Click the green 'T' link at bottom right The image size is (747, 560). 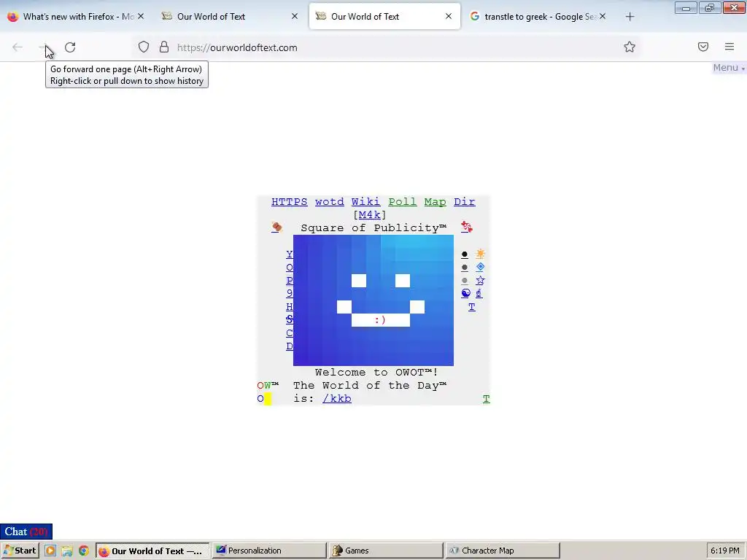coord(486,399)
